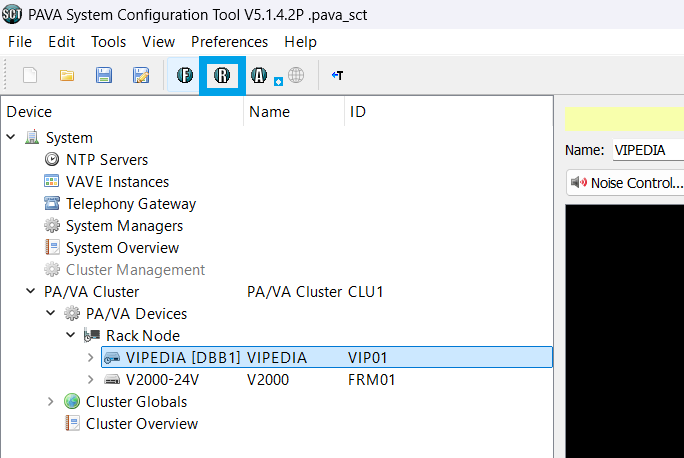Click the System Overview notebook icon
This screenshot has width=684, height=458.
pos(52,247)
